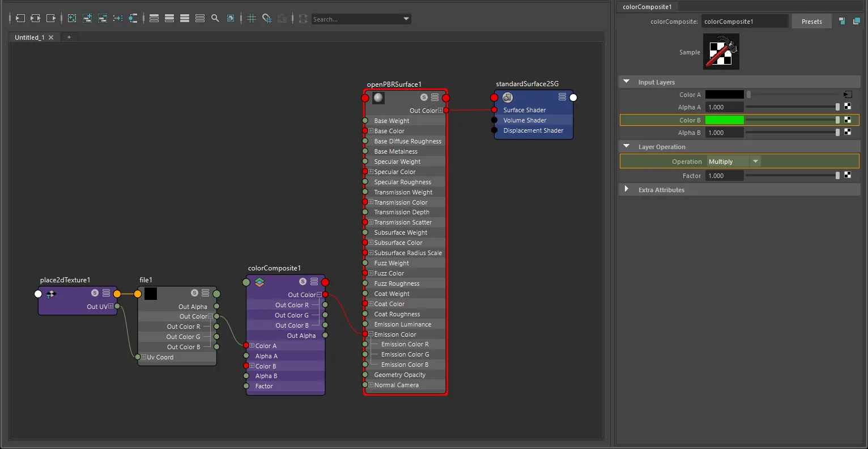Click the file1 node black swatch

151,294
